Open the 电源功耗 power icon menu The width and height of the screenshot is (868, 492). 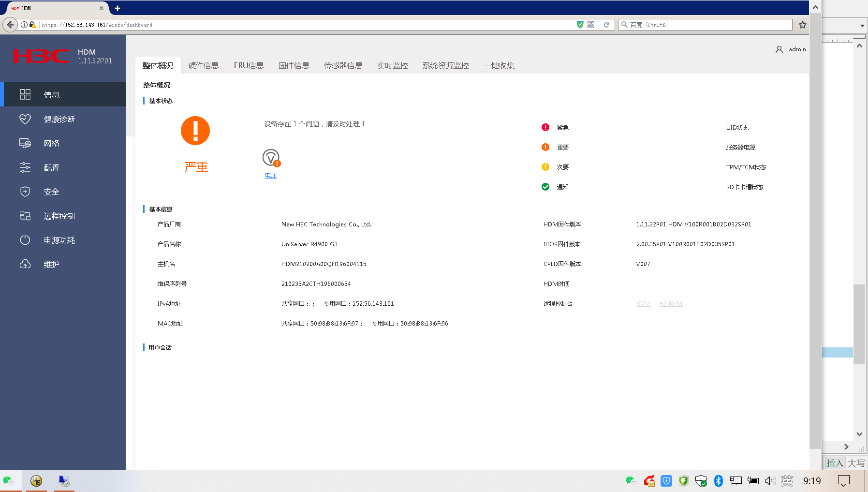[x=25, y=240]
